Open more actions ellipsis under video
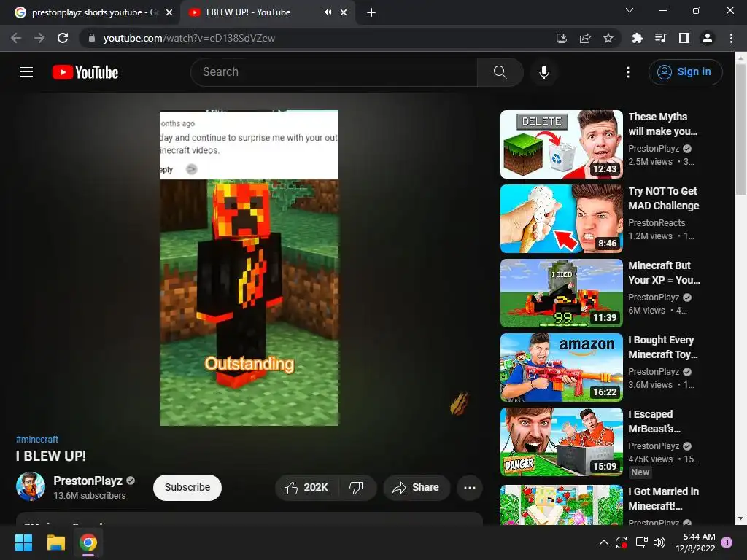This screenshot has width=747, height=560. (x=470, y=488)
